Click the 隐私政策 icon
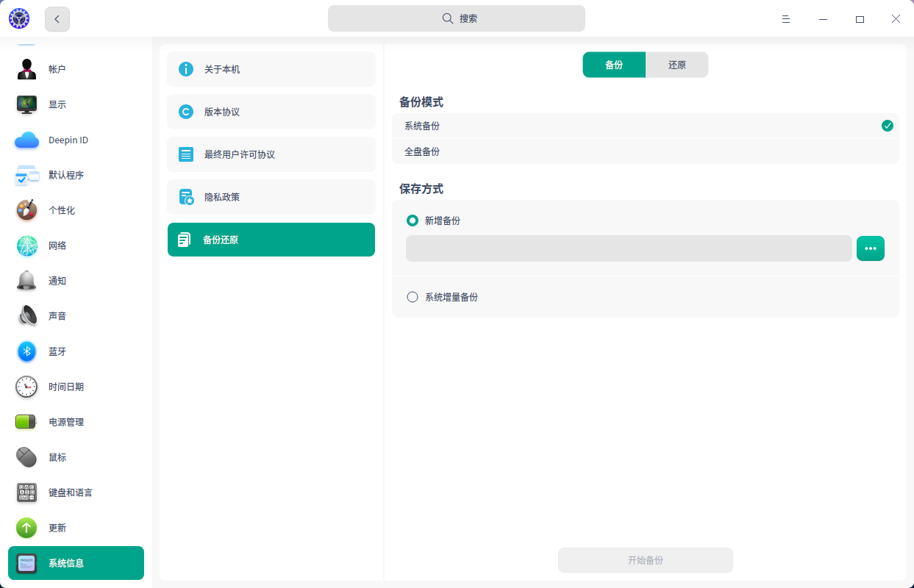The height and width of the screenshot is (588, 914). 186,197
